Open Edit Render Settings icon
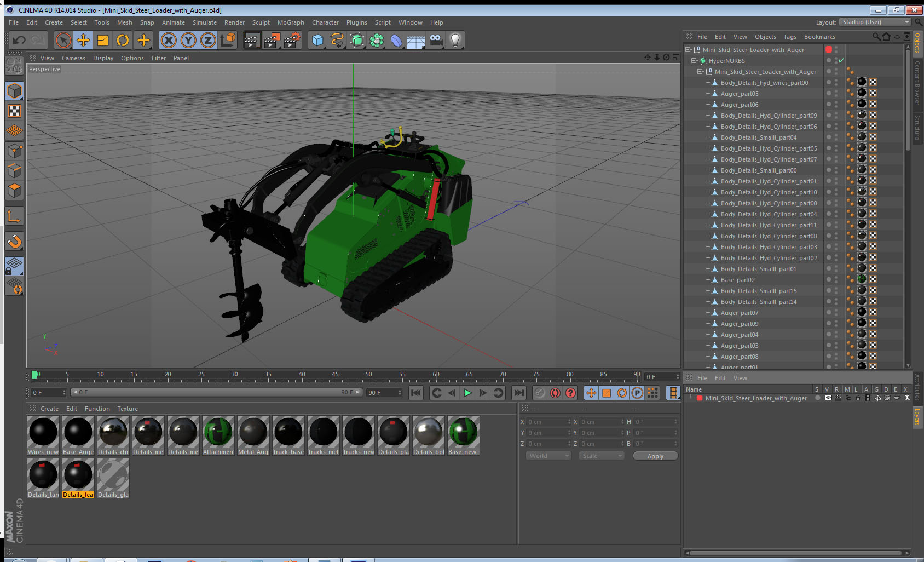This screenshot has width=924, height=562. pyautogui.click(x=292, y=40)
